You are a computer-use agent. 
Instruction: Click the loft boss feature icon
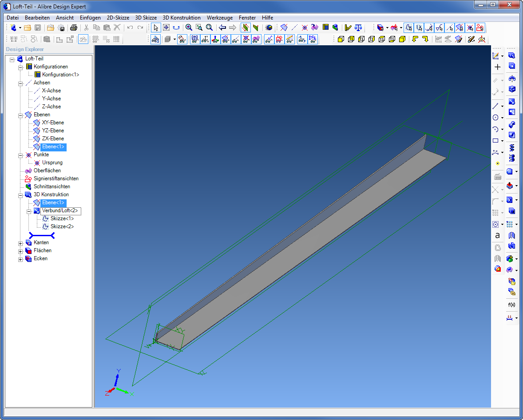(511, 101)
